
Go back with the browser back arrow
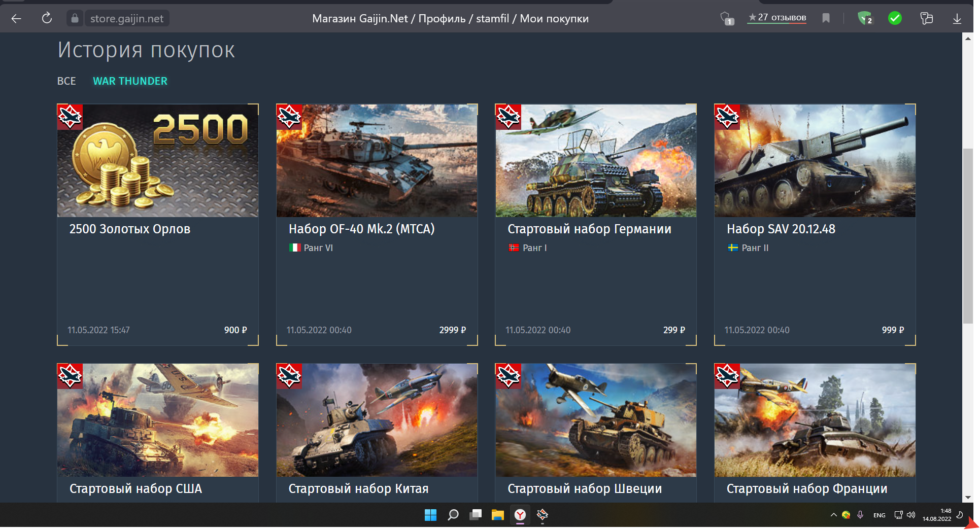click(16, 19)
